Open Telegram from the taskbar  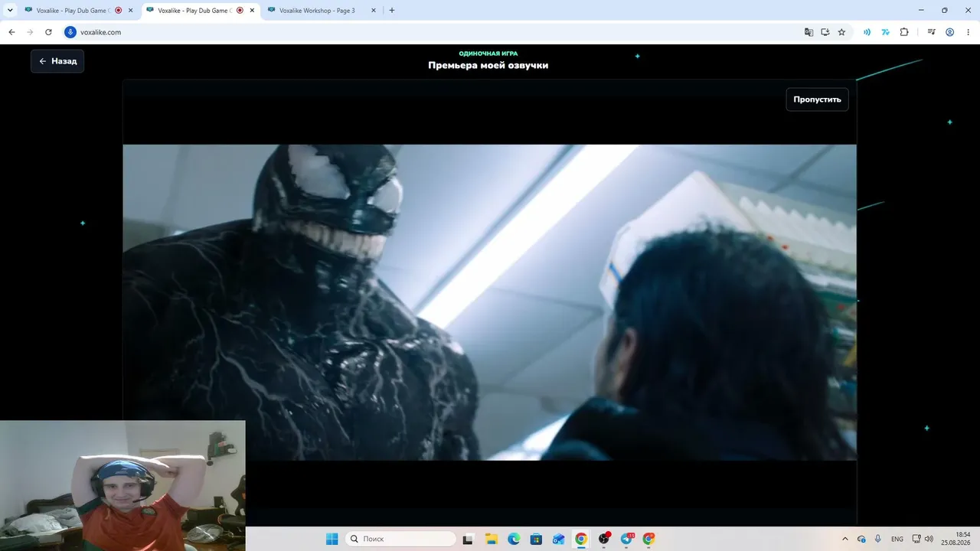tap(627, 539)
